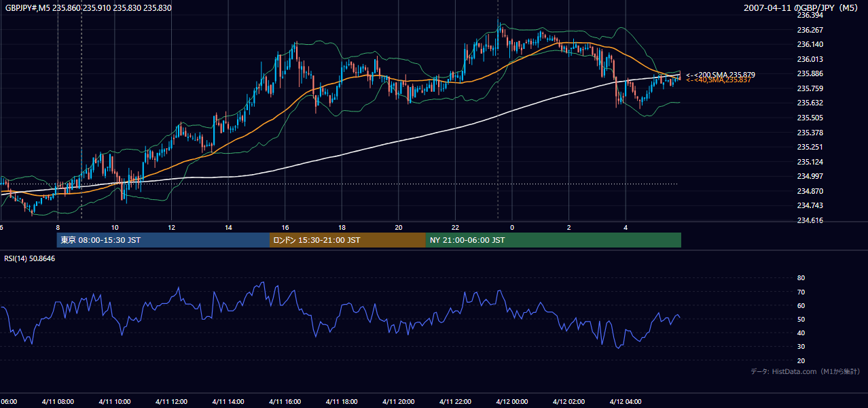Click price axis label 235.505

click(810, 118)
